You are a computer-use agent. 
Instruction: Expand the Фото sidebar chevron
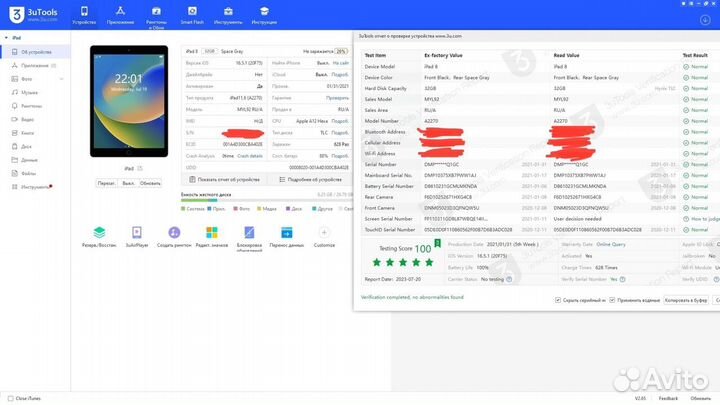pyautogui.click(x=62, y=79)
